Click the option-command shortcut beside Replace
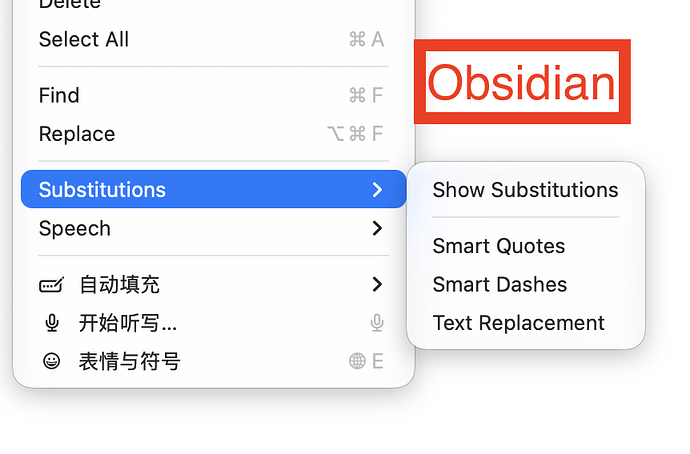 pyautogui.click(x=355, y=134)
